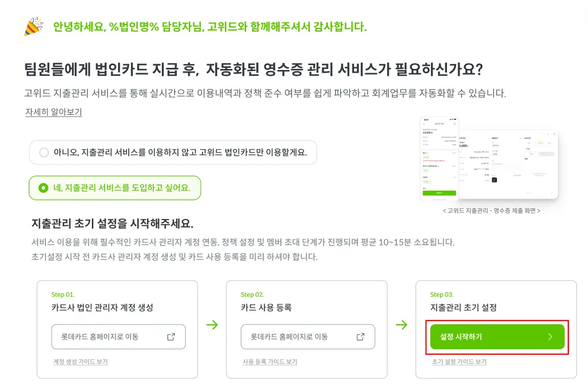This screenshot has width=588, height=391.
Task: Open the 자세히 알아보기 link
Action: pyautogui.click(x=53, y=112)
